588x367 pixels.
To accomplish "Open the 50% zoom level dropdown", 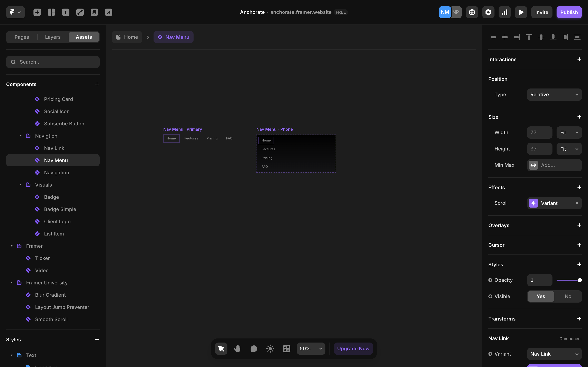I will 311,349.
